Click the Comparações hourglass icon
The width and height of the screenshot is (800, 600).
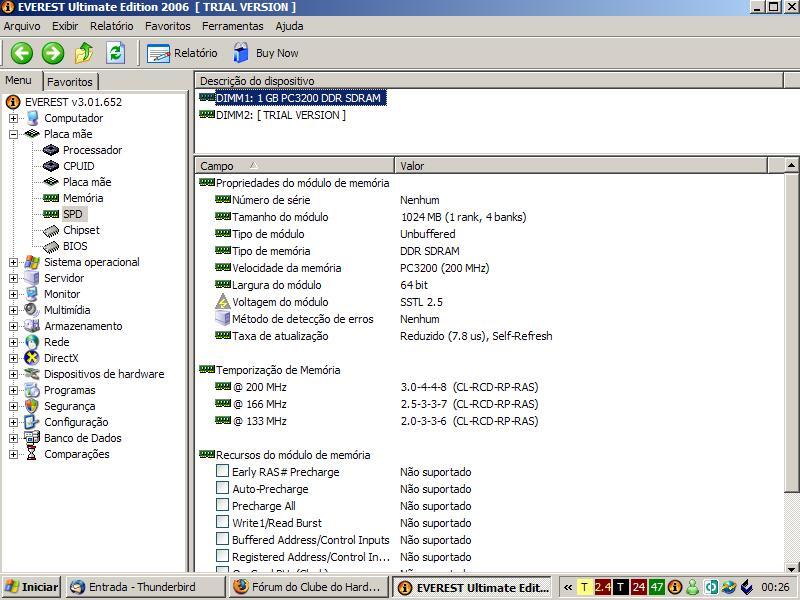tap(32, 454)
